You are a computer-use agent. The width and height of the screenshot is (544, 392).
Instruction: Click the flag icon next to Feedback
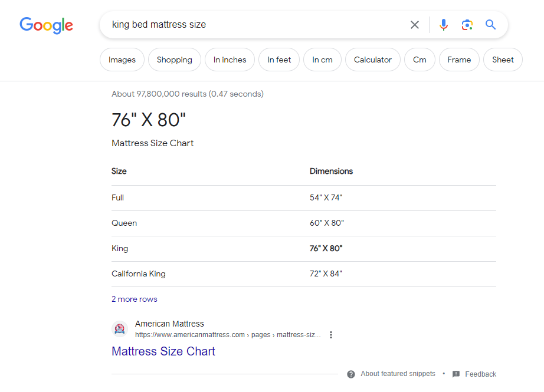pyautogui.click(x=455, y=374)
